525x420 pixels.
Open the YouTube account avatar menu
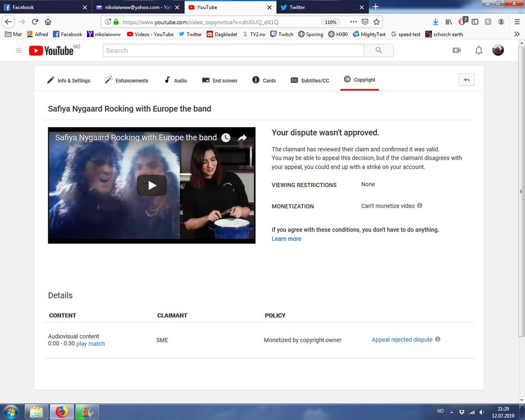498,50
